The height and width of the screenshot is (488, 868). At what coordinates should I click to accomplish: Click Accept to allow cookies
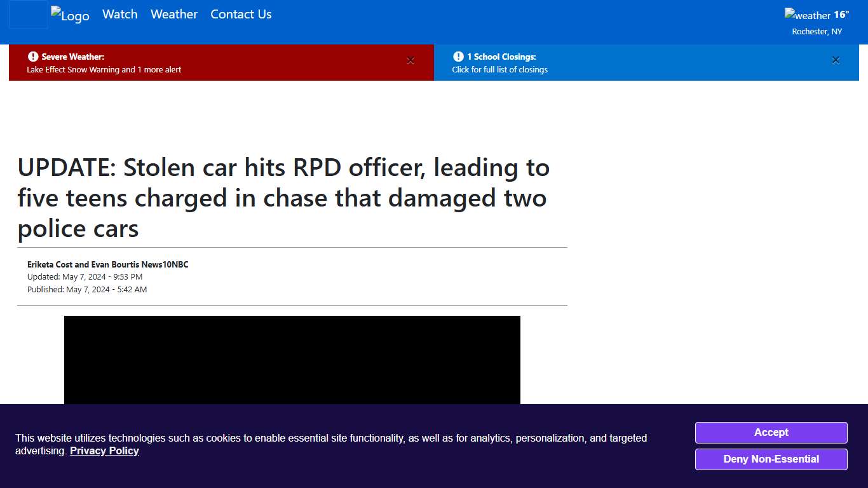[771, 433]
